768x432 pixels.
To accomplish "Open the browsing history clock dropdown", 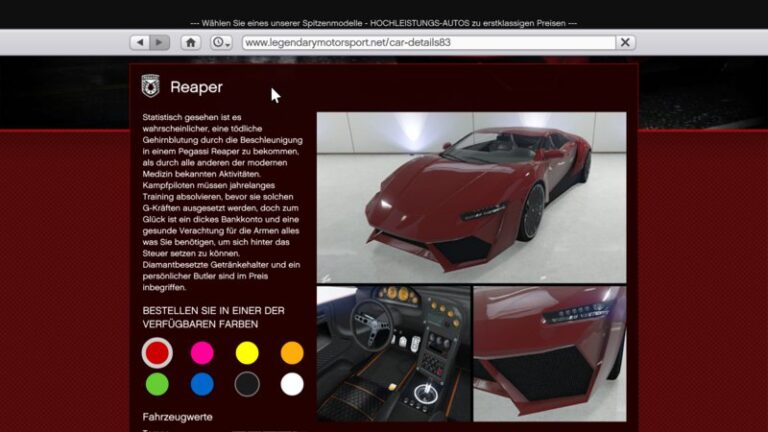I will coord(221,43).
